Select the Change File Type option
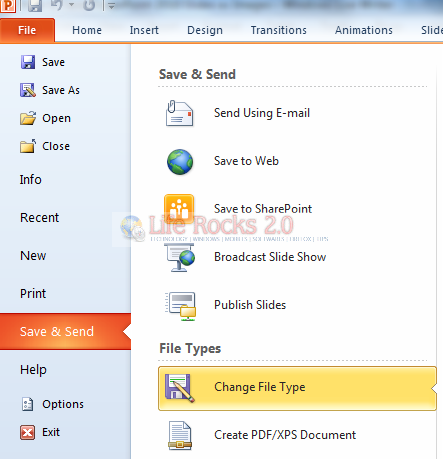The width and height of the screenshot is (443, 459). tap(297, 388)
